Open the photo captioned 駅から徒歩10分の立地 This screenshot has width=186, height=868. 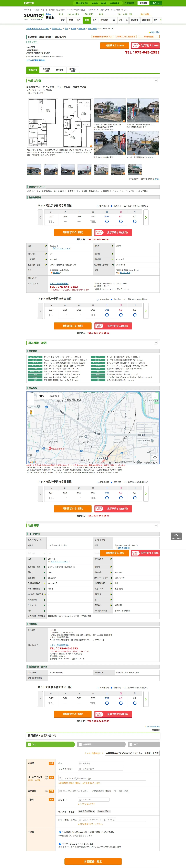tap(110, 111)
